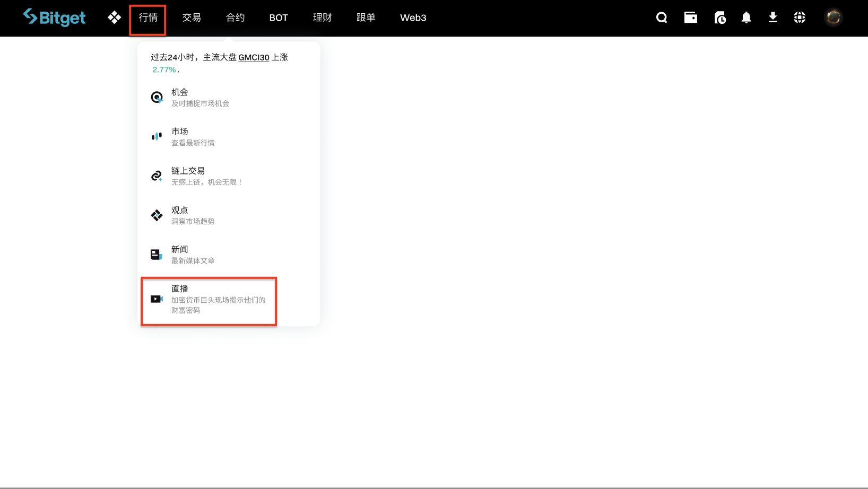Open the language globe icon
This screenshot has width=868, height=489.
800,18
